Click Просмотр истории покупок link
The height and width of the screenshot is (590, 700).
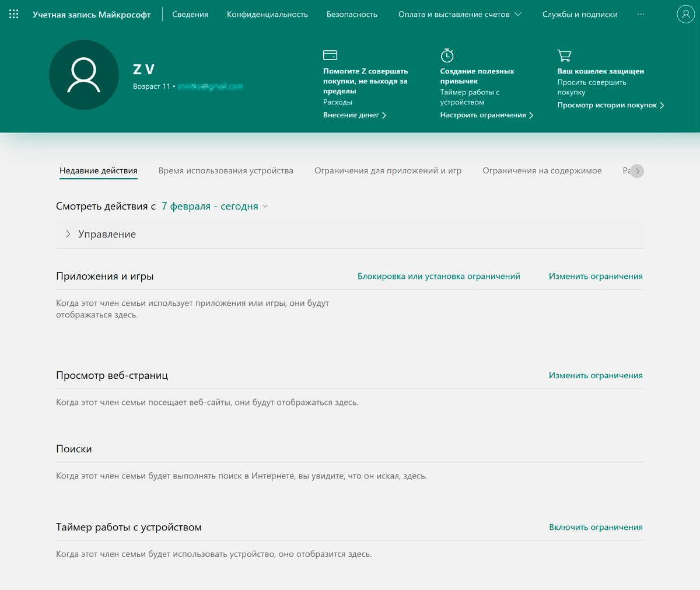611,105
